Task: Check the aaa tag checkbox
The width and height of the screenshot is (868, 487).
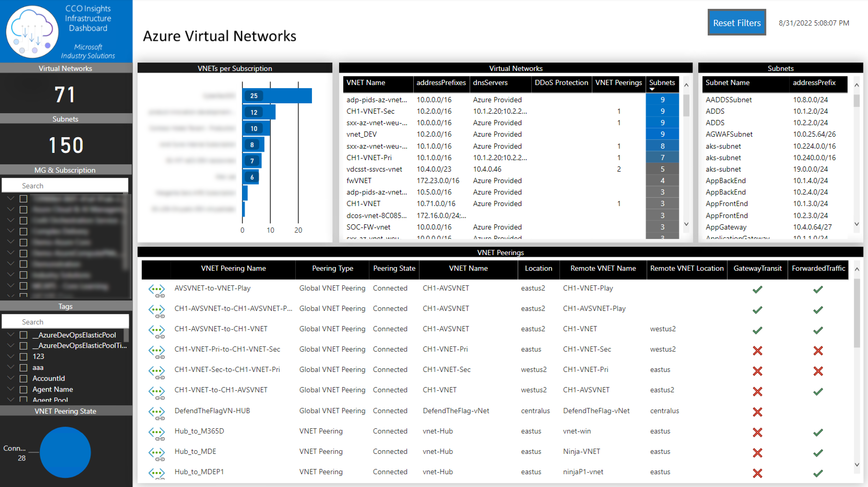Action: coord(23,368)
